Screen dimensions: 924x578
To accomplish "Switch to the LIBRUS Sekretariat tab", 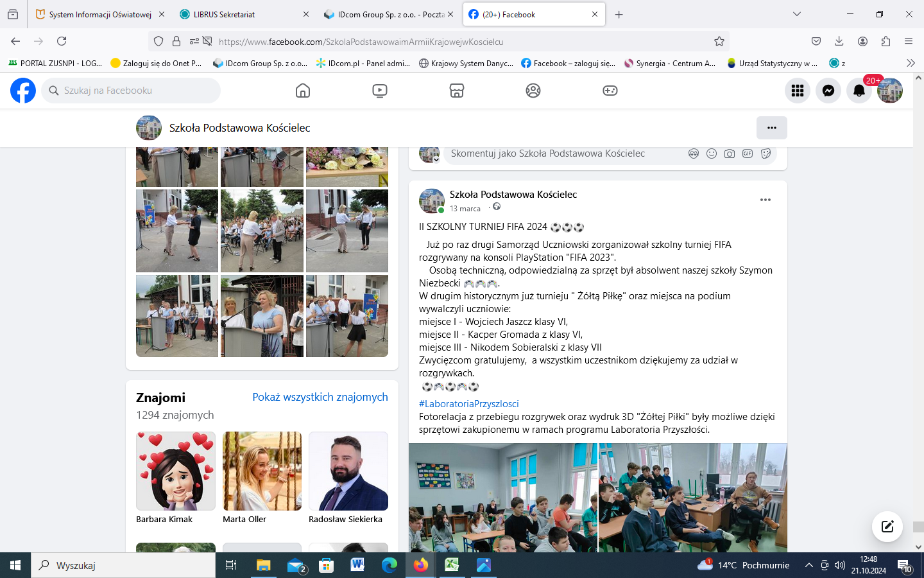I will click(224, 14).
